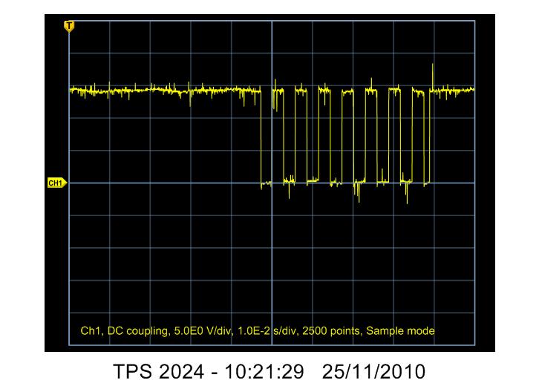Click the 'TPS 2024' caption text

coord(158,372)
